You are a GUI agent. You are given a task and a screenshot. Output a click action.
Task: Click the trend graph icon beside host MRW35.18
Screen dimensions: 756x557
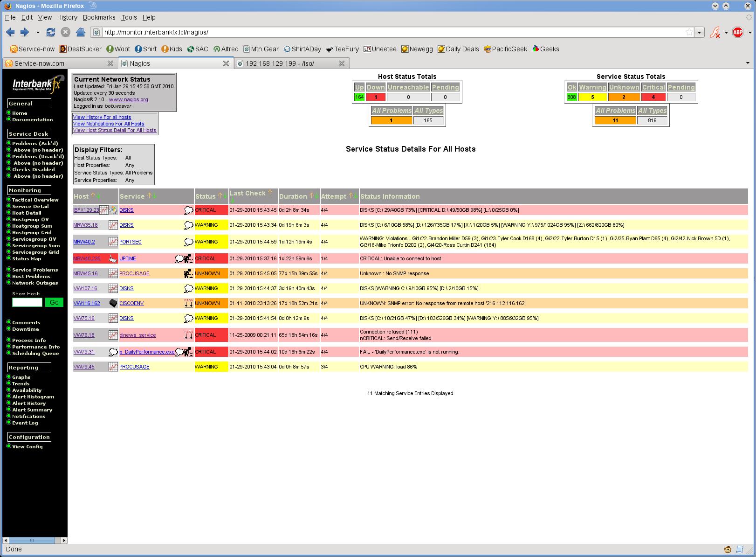point(113,225)
